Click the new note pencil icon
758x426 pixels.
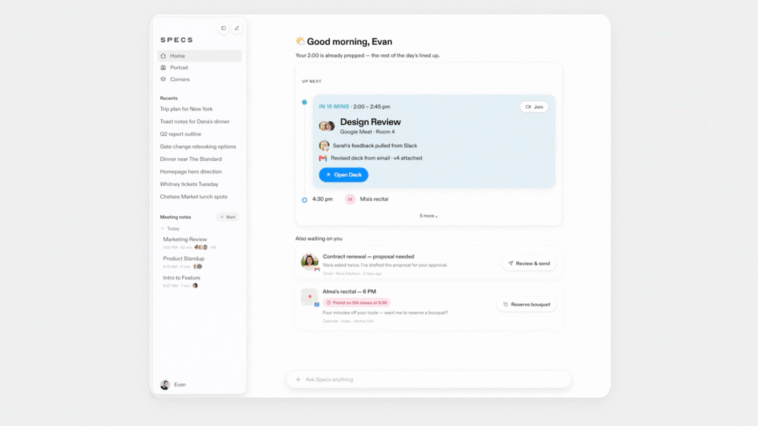coord(237,28)
